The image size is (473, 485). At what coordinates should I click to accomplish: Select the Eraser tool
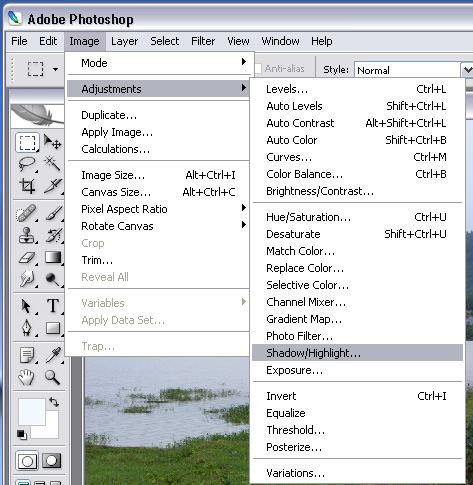point(27,257)
